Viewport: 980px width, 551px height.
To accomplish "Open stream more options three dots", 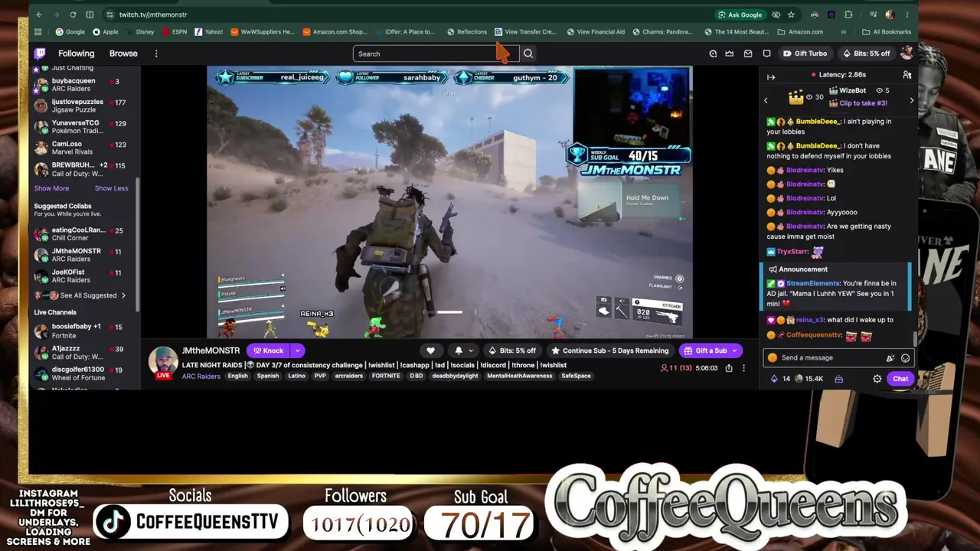I will point(743,368).
